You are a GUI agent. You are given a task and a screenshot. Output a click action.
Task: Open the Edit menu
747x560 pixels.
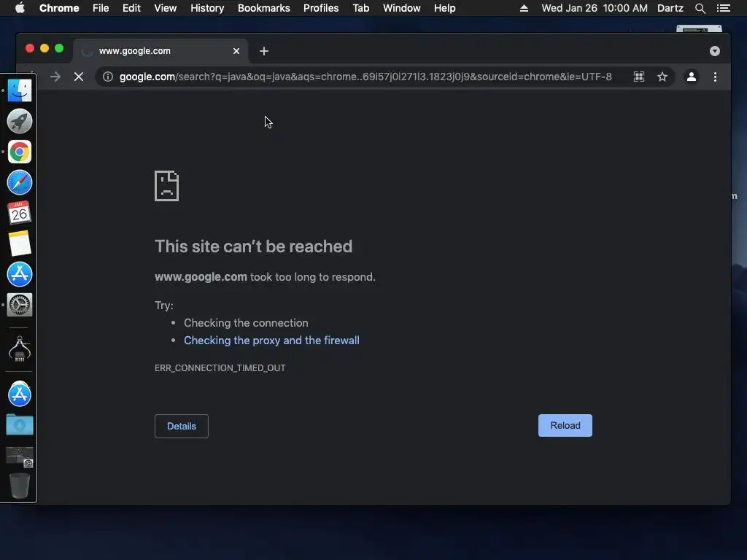131,8
